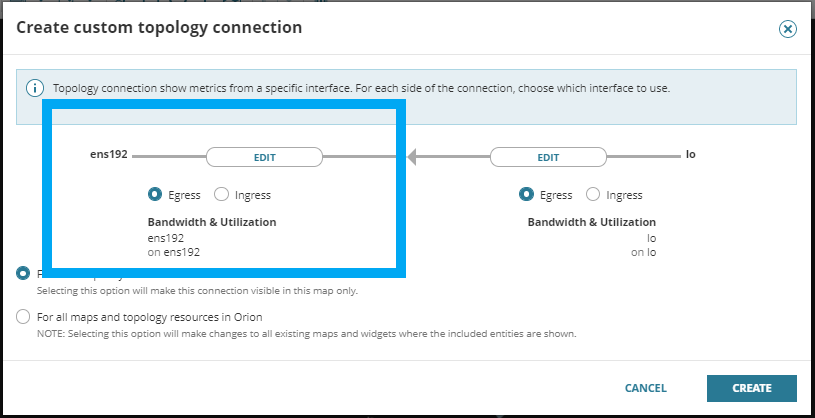Click the ens192 node label on left
The height and width of the screenshot is (418, 815).
coord(108,157)
